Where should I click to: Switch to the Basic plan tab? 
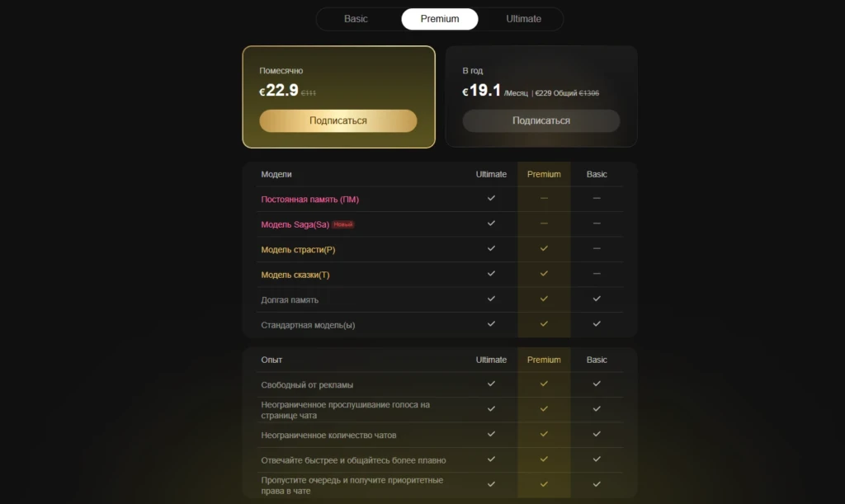point(356,19)
